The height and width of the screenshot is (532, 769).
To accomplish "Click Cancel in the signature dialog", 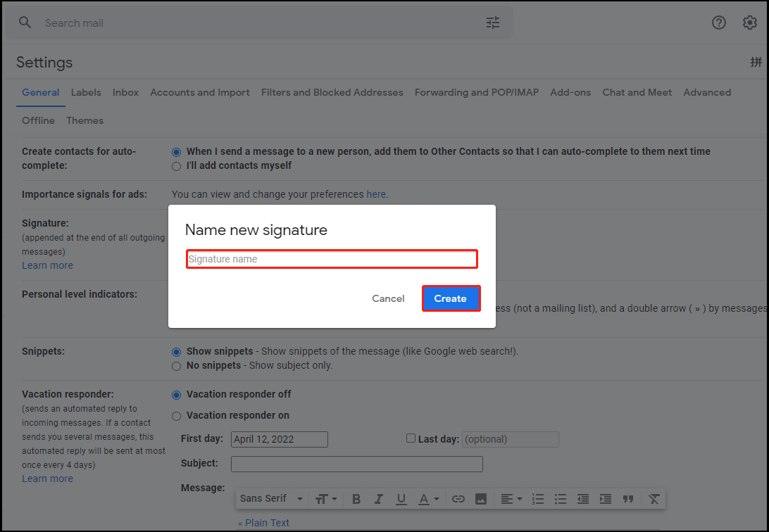I will (388, 298).
